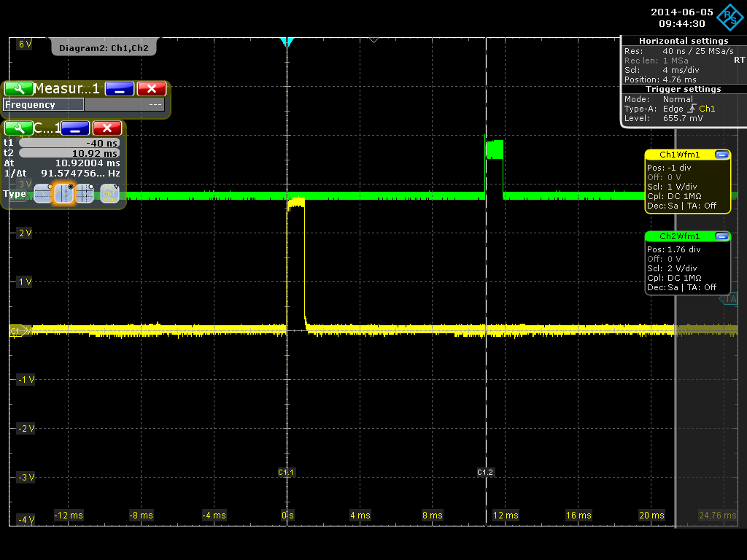Image resolution: width=747 pixels, height=560 pixels.
Task: Minimize the cursor results box
Action: 74,128
